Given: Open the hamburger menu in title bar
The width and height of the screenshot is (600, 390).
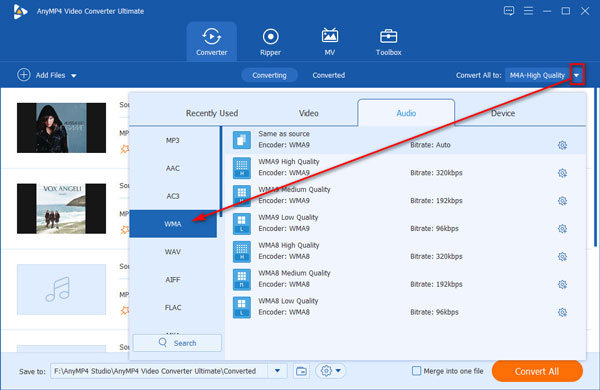Looking at the screenshot, I should (528, 11).
